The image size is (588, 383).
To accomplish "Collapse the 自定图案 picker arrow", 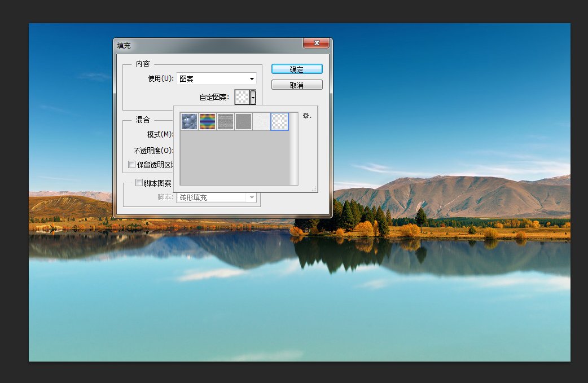I will 253,98.
